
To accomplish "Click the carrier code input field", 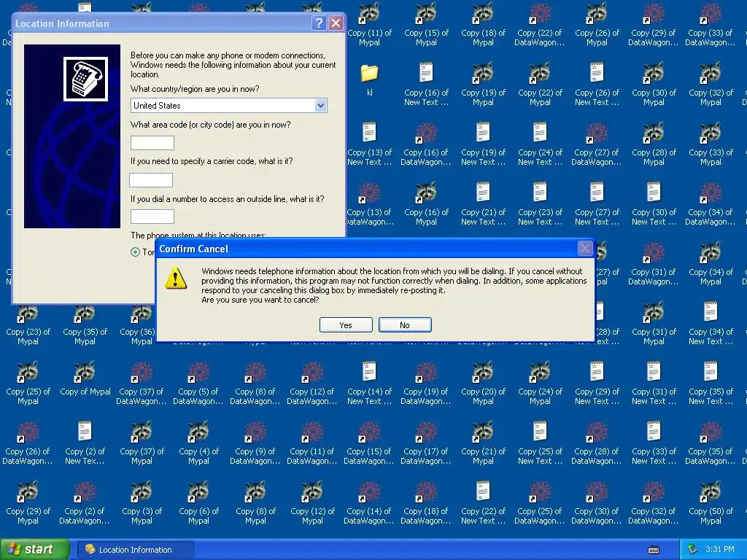I will 151,180.
